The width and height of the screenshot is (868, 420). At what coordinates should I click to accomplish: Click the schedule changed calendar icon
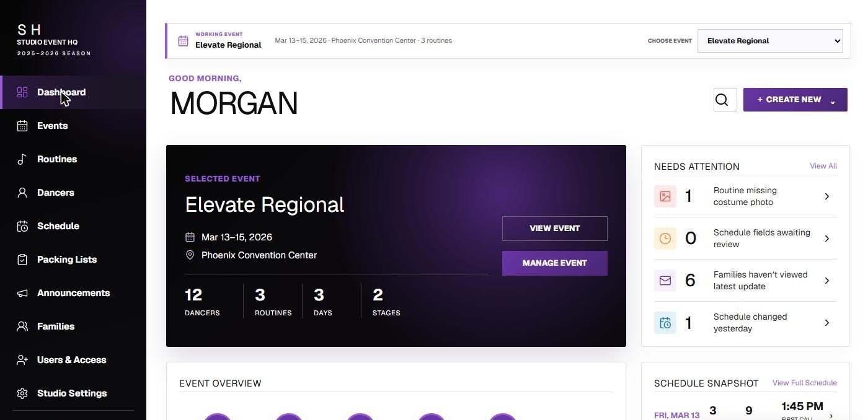point(665,323)
